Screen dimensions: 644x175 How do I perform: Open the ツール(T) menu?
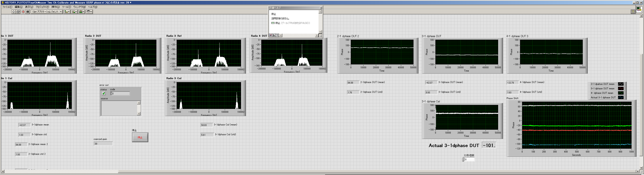(x=67, y=7)
